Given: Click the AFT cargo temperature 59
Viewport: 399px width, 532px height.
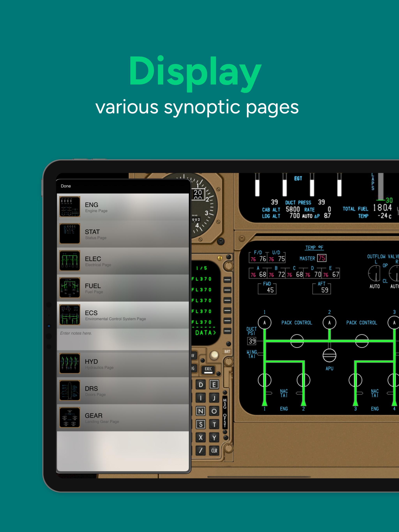Looking at the screenshot, I should click(x=325, y=290).
